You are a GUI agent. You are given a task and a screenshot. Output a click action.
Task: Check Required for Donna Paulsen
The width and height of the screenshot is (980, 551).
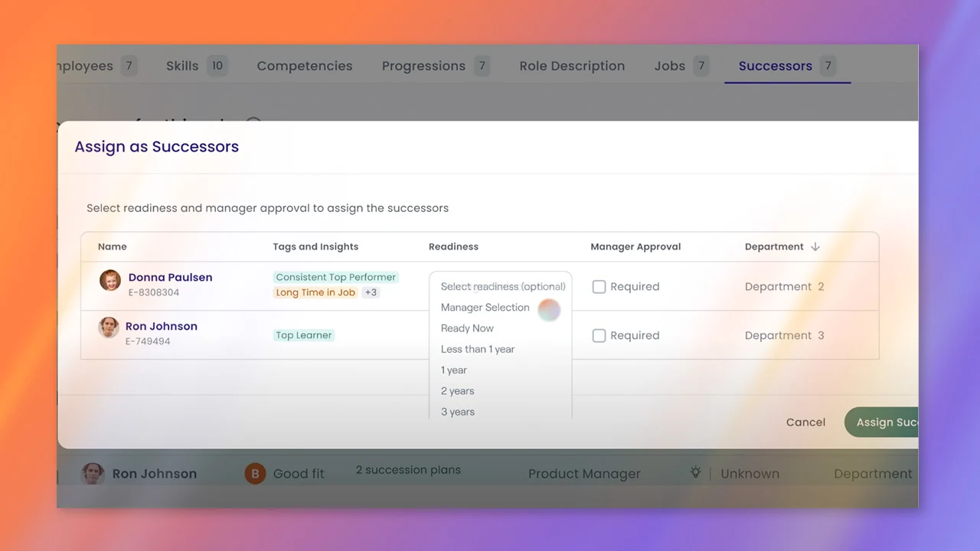pos(599,286)
